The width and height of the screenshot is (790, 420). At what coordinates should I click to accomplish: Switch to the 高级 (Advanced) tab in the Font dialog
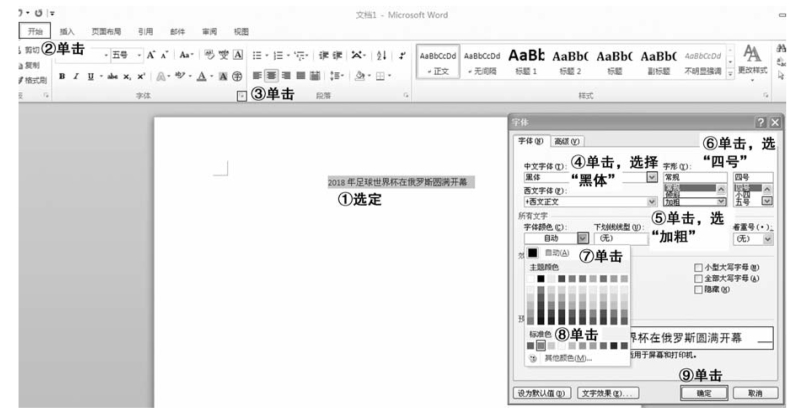pos(568,142)
